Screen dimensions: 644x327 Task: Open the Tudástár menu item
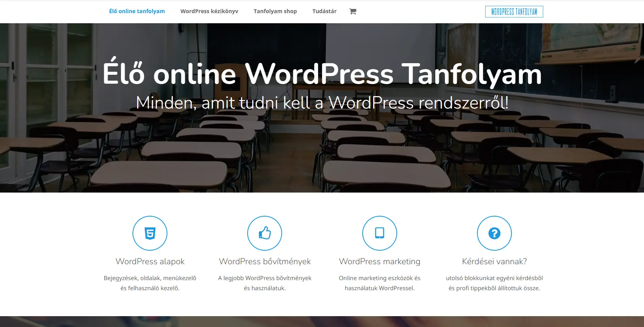(x=324, y=11)
